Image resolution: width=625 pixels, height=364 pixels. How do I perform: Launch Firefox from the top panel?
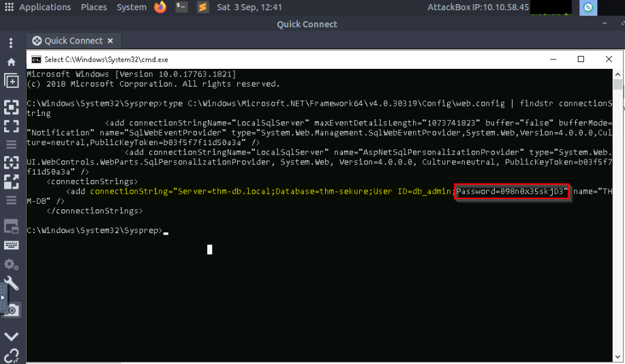pos(160,7)
